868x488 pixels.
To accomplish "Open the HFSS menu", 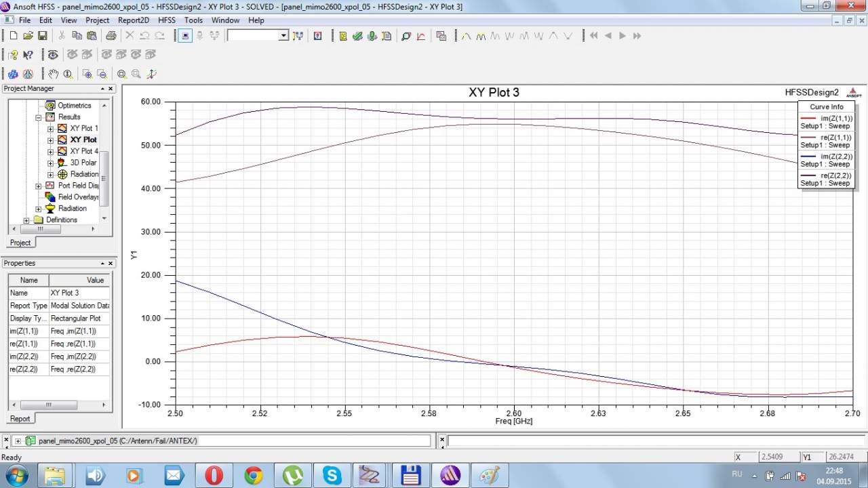I will click(167, 20).
